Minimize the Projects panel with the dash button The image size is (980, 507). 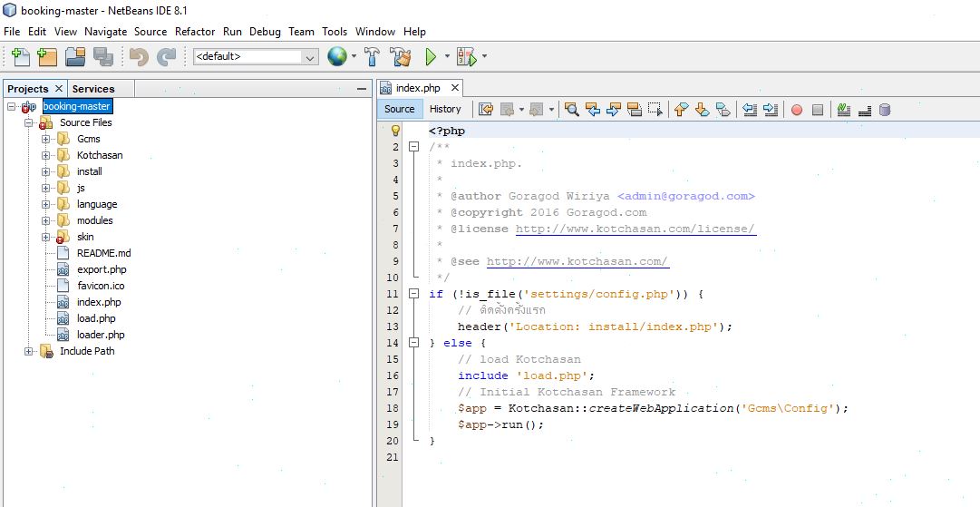(x=361, y=90)
